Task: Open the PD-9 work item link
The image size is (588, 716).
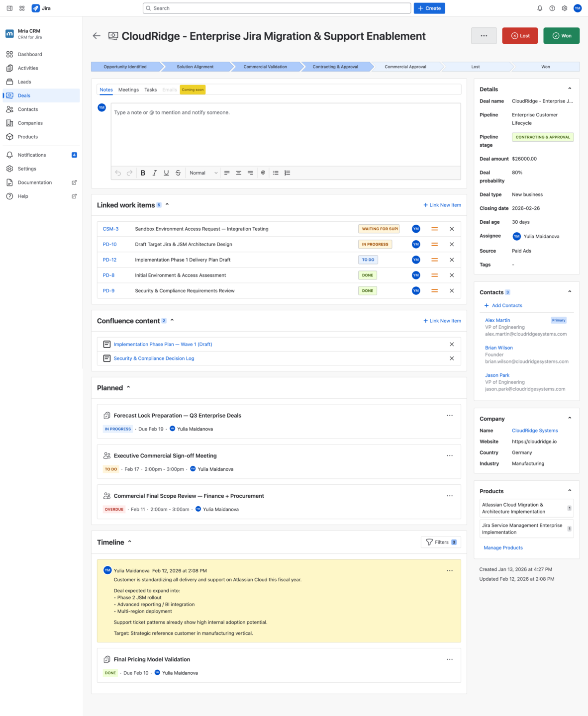Action: point(108,291)
